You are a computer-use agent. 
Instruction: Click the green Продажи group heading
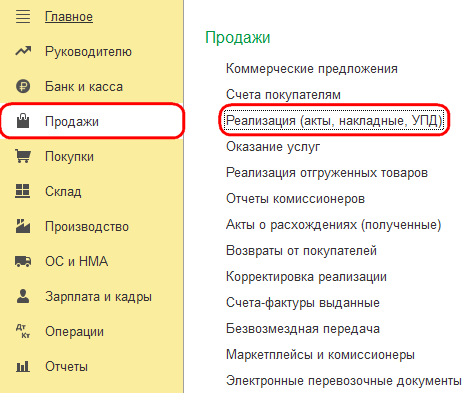tap(238, 37)
